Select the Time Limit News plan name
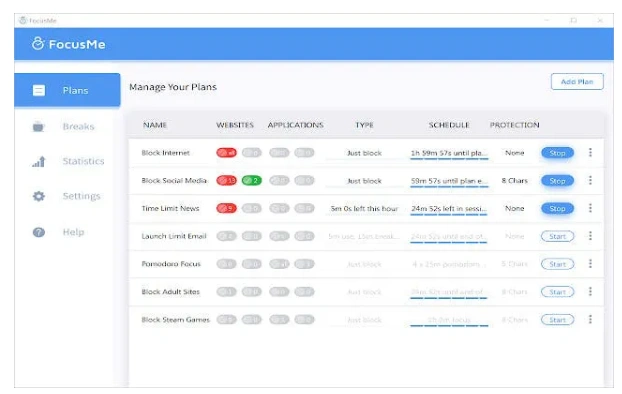The image size is (622, 394). click(x=170, y=208)
